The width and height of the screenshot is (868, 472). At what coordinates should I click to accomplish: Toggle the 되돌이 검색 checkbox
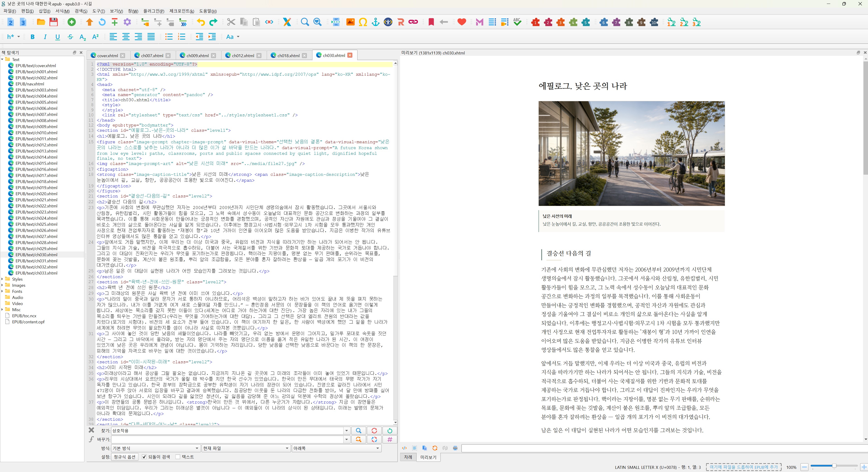click(x=144, y=457)
